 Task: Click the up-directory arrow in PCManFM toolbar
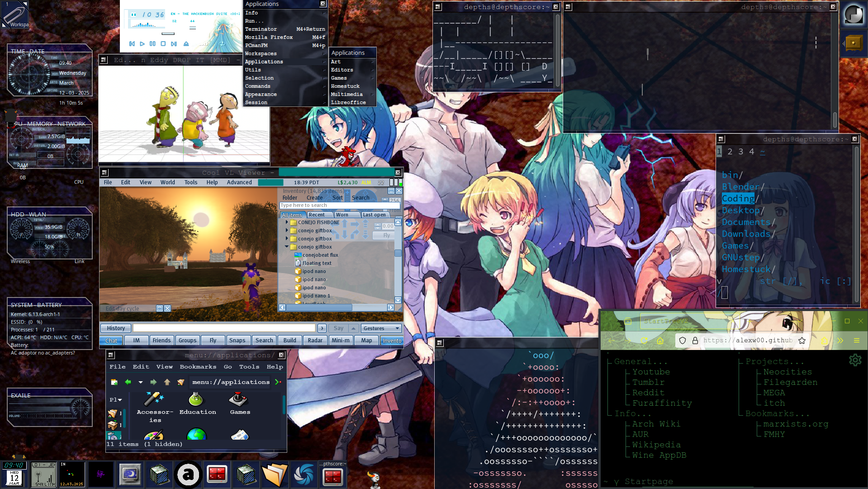[x=167, y=382]
